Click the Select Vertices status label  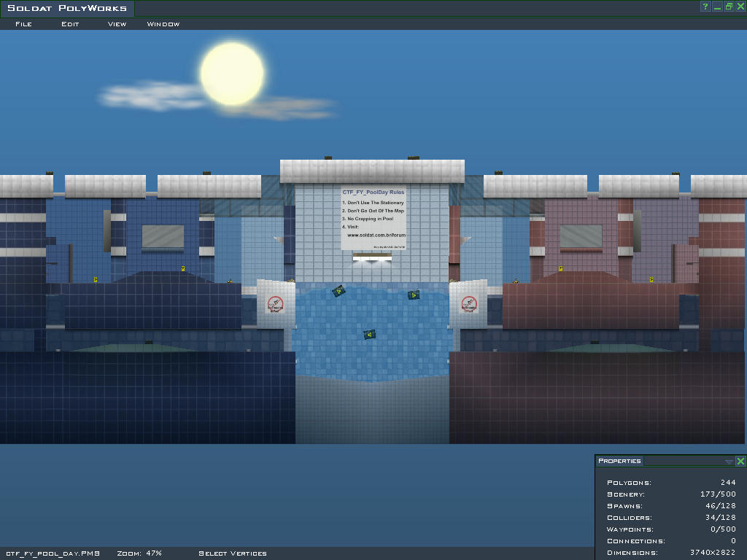click(232, 553)
